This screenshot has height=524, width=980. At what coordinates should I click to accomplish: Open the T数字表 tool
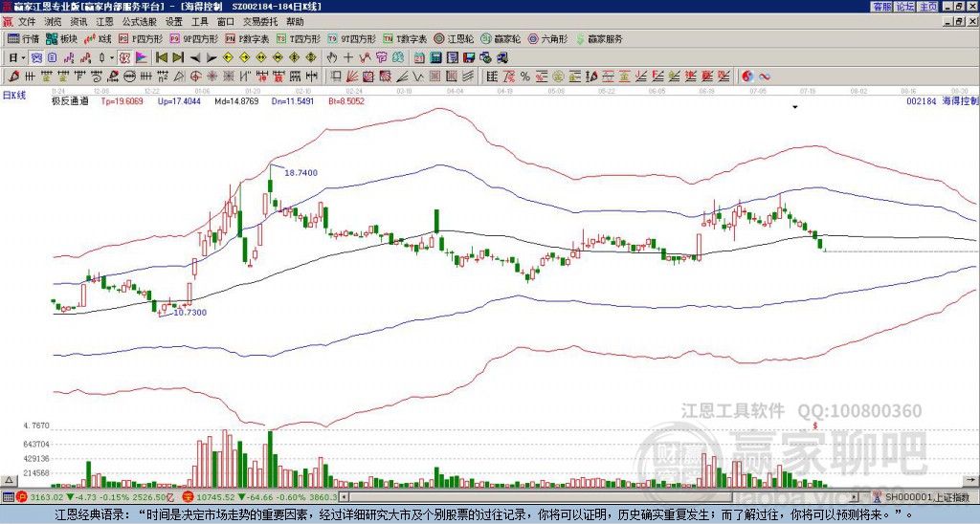click(405, 38)
